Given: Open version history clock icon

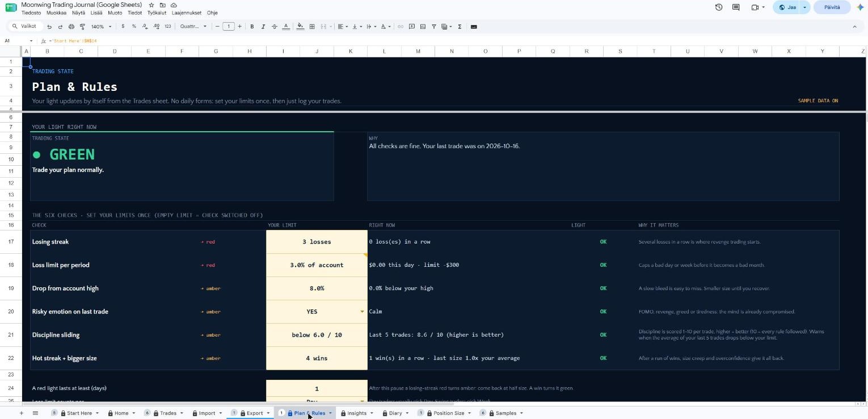Looking at the screenshot, I should (719, 7).
